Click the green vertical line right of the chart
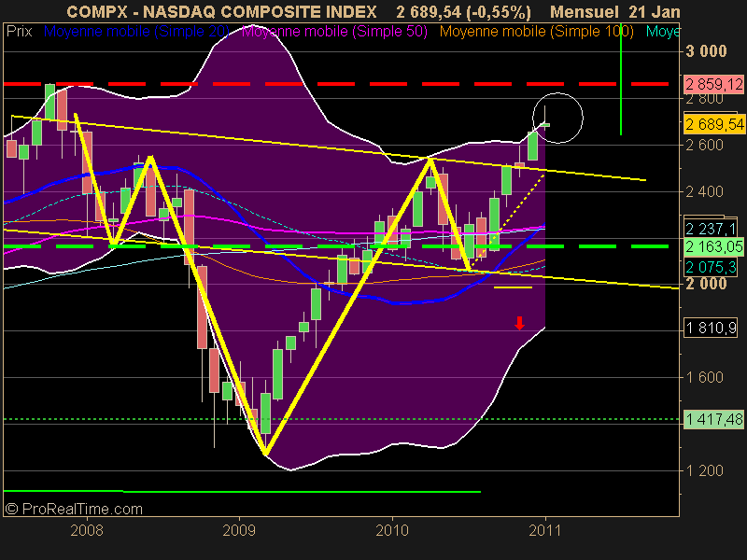Screen dimensions: 747x560 [621, 78]
